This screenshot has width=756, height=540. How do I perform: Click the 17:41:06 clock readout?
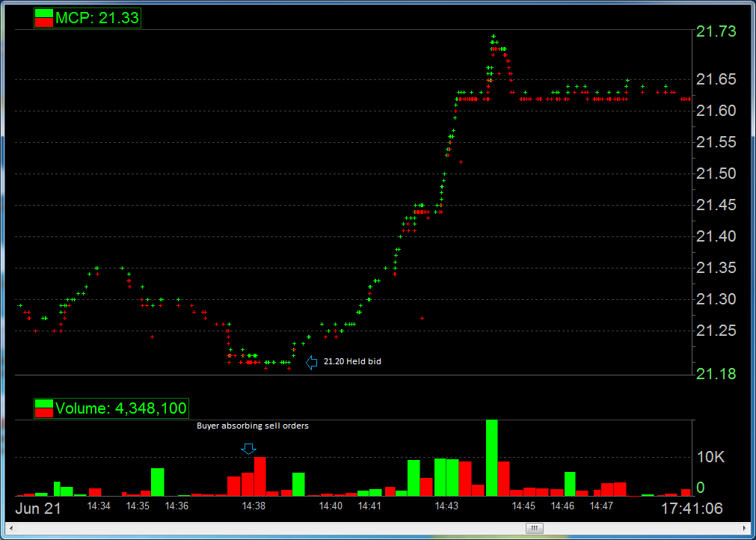pyautogui.click(x=691, y=508)
